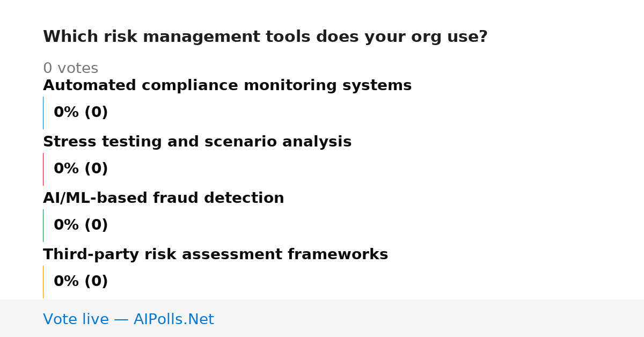Image resolution: width=644 pixels, height=337 pixels.
Task: Click 0% (0) result under Third-party risk
Action: pyautogui.click(x=80, y=282)
